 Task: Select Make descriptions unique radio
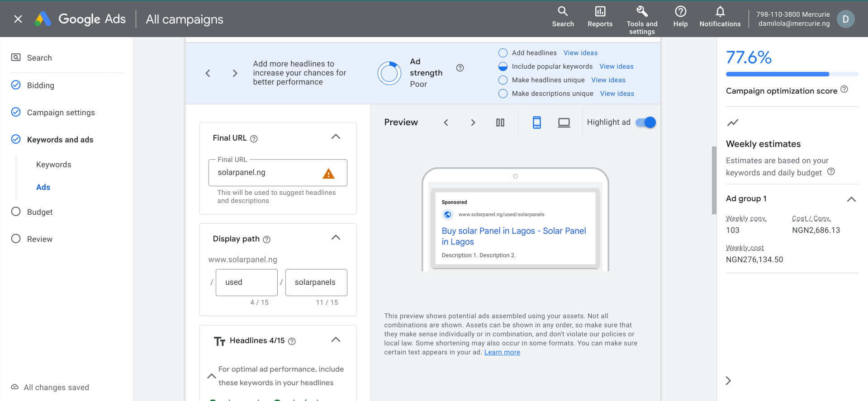503,94
